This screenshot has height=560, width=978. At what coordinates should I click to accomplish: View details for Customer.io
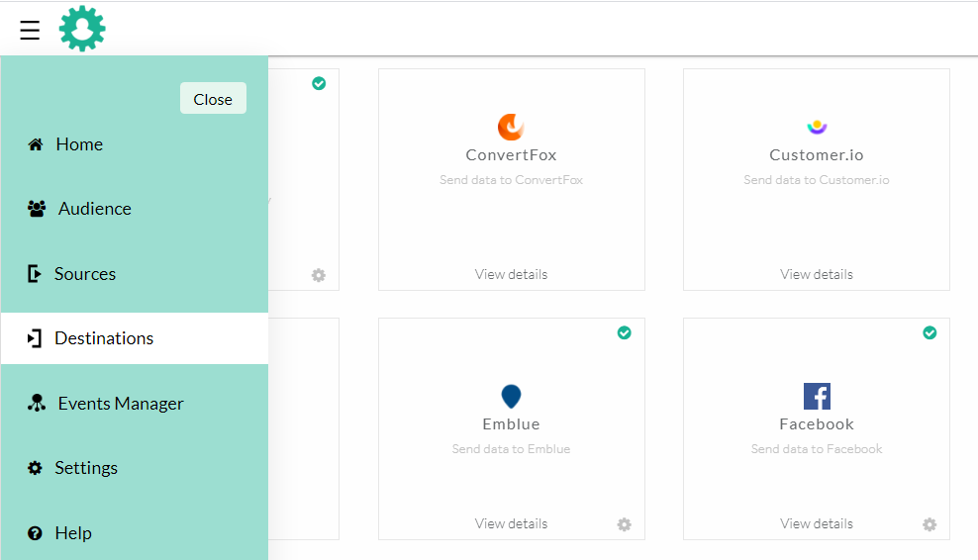(x=817, y=274)
